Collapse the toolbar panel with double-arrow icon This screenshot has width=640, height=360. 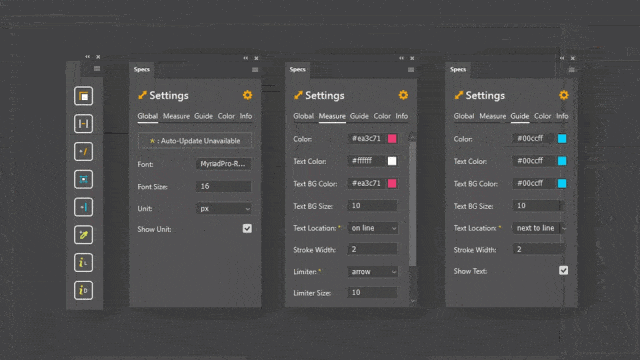coord(87,57)
